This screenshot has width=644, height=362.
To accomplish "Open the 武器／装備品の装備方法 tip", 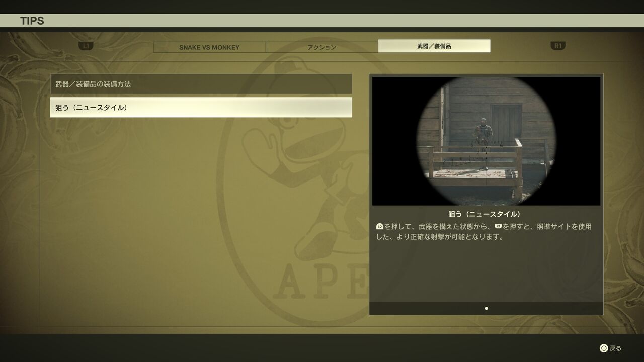I will (x=201, y=84).
